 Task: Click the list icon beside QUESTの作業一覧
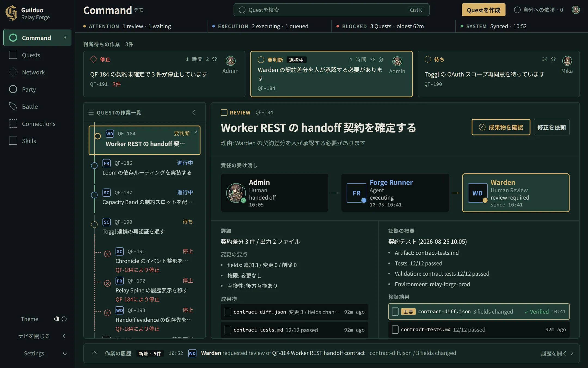(91, 113)
